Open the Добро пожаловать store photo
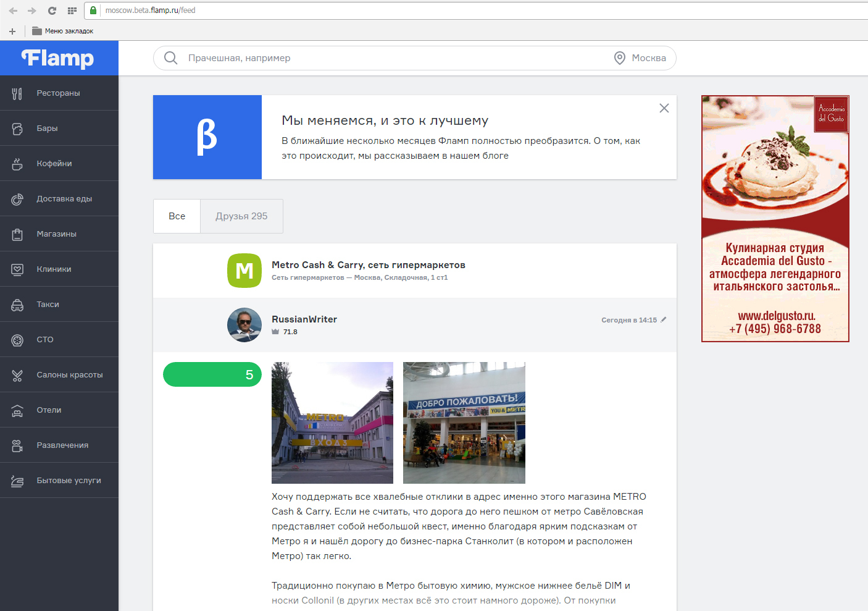Screen dimensions: 868x611 (x=464, y=423)
